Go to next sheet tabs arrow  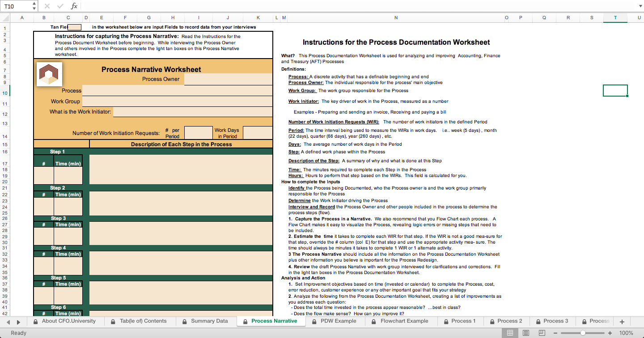coord(18,321)
